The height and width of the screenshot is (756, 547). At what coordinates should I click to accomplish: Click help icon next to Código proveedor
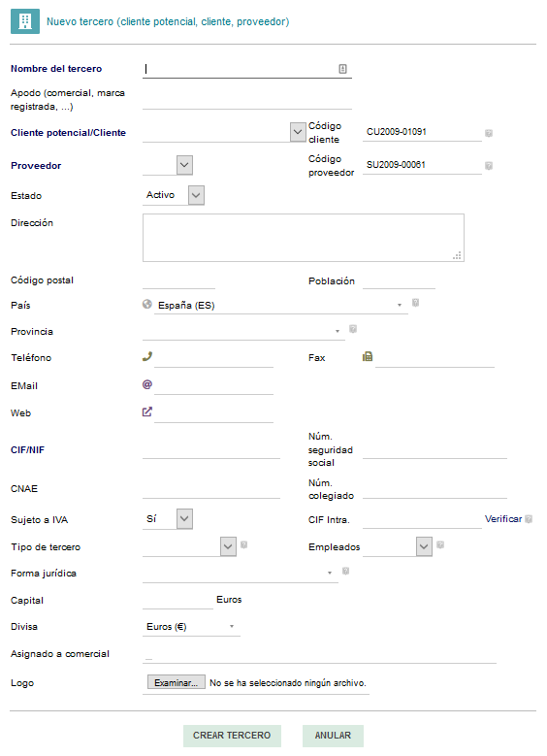point(489,166)
